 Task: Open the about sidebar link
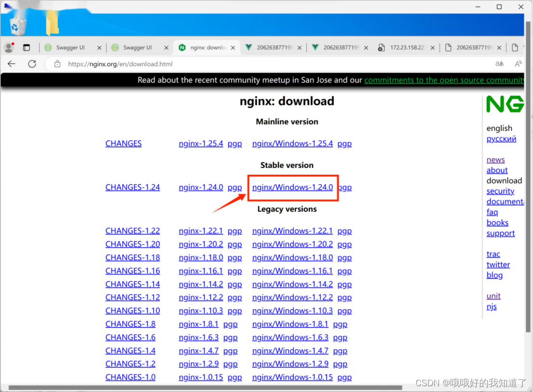[497, 170]
